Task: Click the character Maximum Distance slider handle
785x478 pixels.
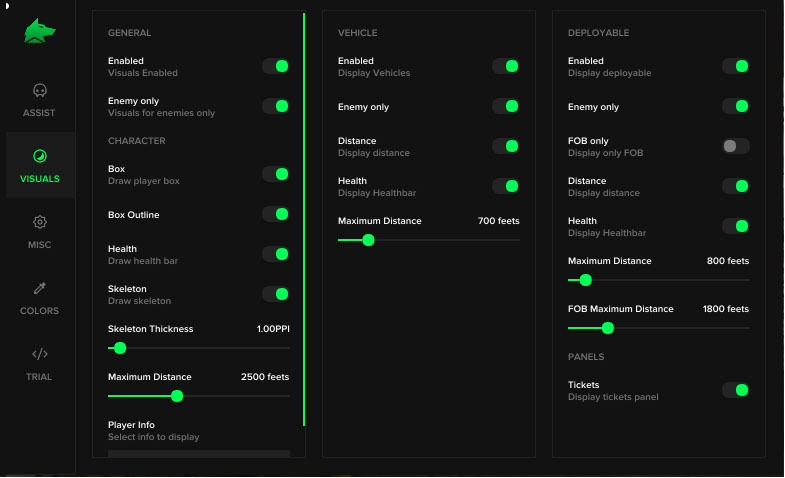Action: tap(177, 396)
